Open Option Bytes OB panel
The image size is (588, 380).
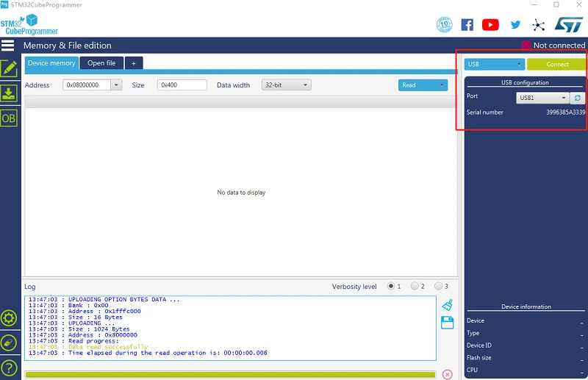tap(9, 118)
